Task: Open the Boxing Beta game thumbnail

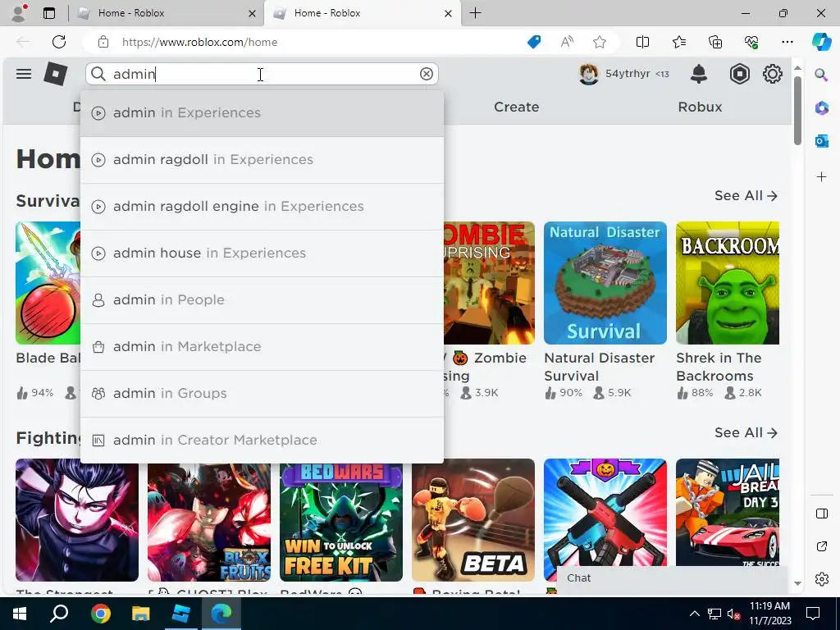Action: tap(473, 519)
